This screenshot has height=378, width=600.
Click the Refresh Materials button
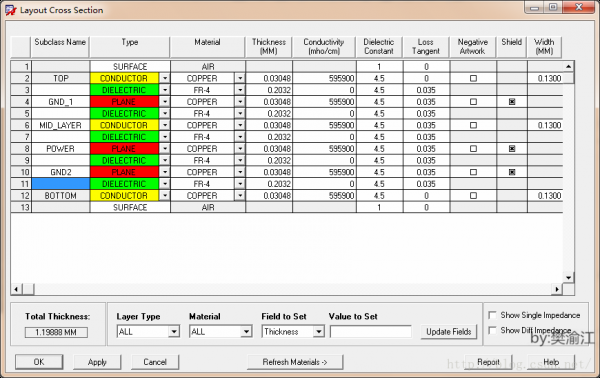tap(295, 362)
